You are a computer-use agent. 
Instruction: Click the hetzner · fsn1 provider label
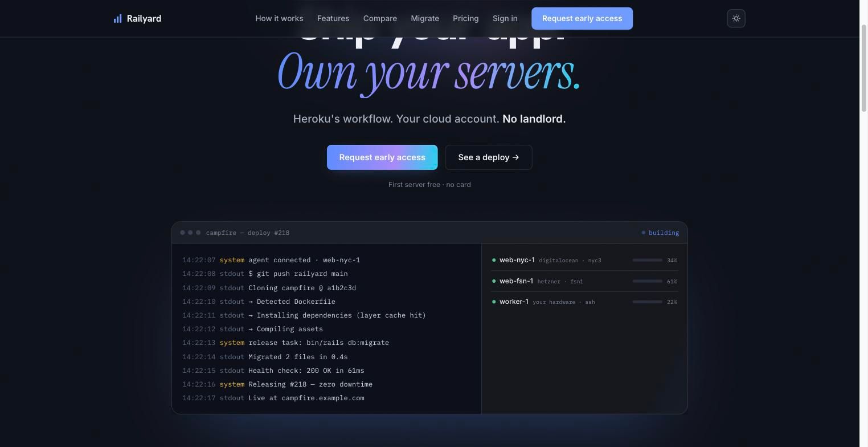tap(560, 282)
